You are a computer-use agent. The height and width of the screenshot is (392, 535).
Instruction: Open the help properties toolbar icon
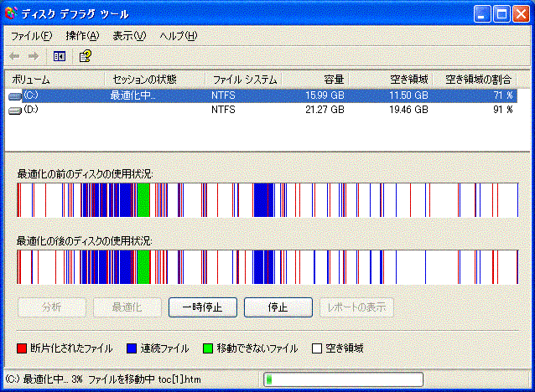(86, 56)
